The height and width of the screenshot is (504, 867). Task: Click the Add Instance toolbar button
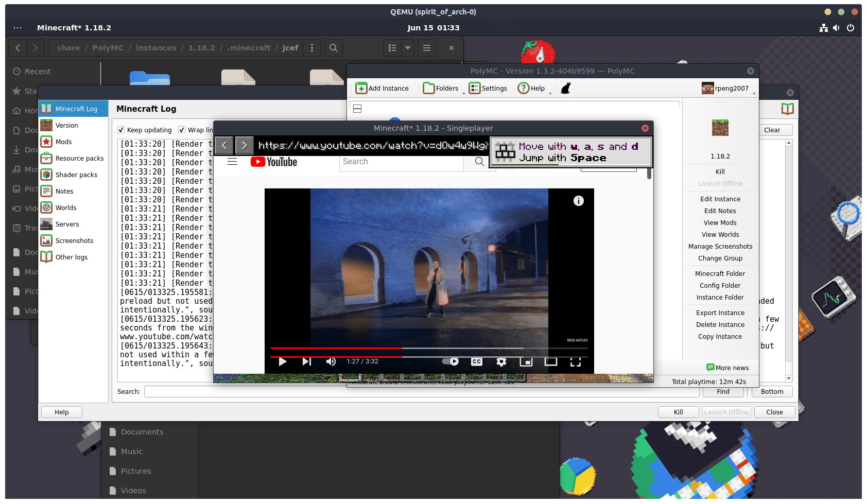tap(382, 88)
